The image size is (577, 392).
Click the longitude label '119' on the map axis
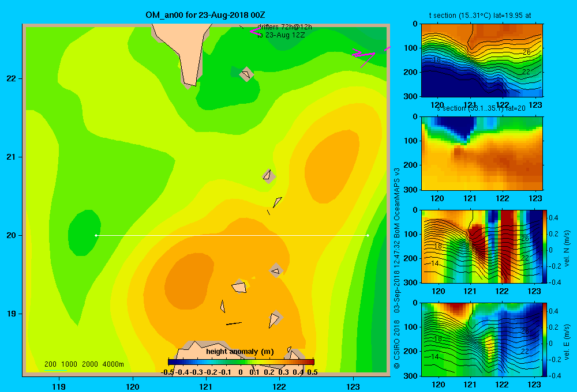pyautogui.click(x=59, y=386)
